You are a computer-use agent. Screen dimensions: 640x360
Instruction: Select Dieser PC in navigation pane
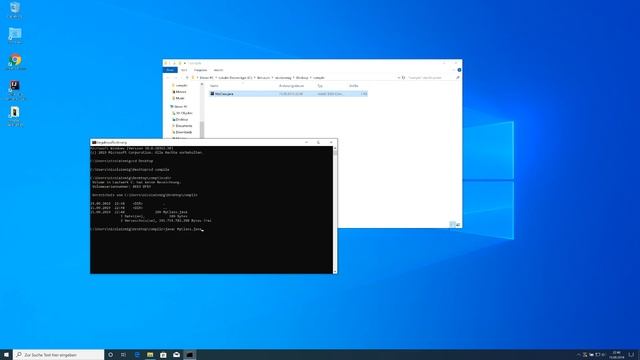point(180,107)
